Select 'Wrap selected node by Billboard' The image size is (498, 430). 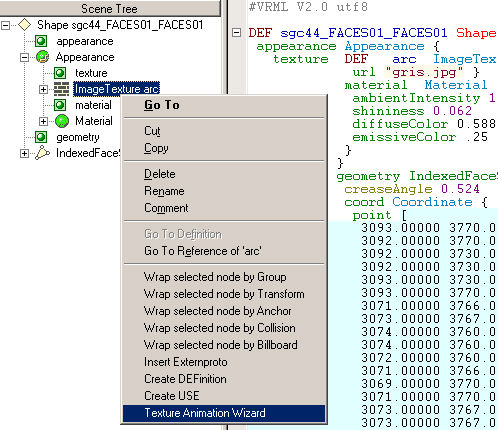[224, 345]
